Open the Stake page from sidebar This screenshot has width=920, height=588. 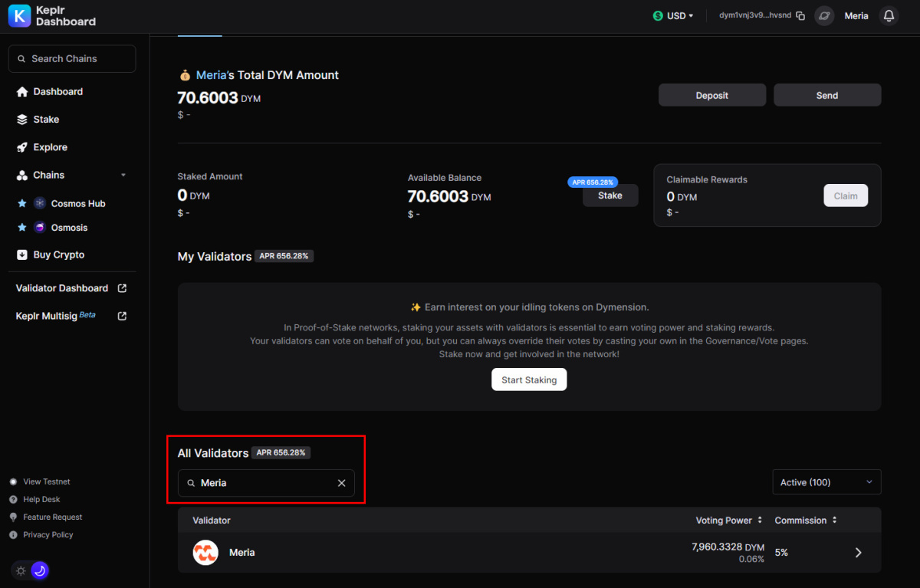[x=38, y=120]
